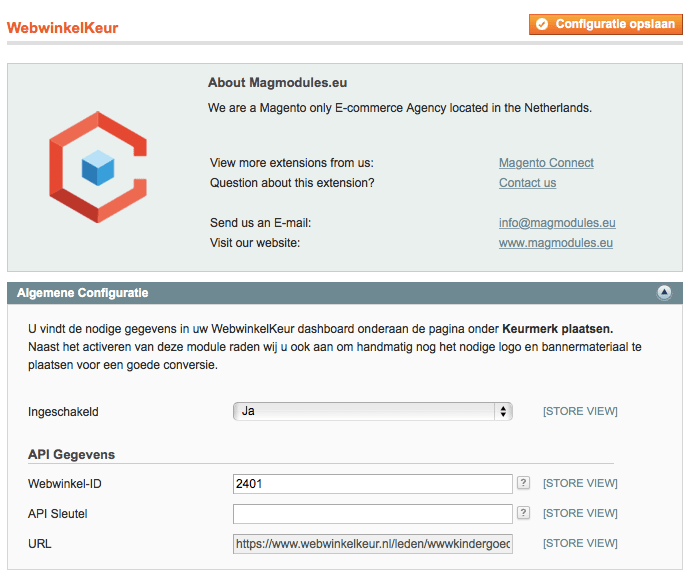Follow the Contact us link
Screen dimensions: 688x571
527,183
